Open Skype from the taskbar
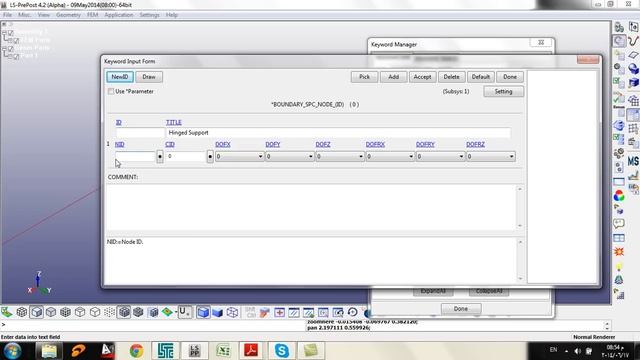 click(x=281, y=351)
